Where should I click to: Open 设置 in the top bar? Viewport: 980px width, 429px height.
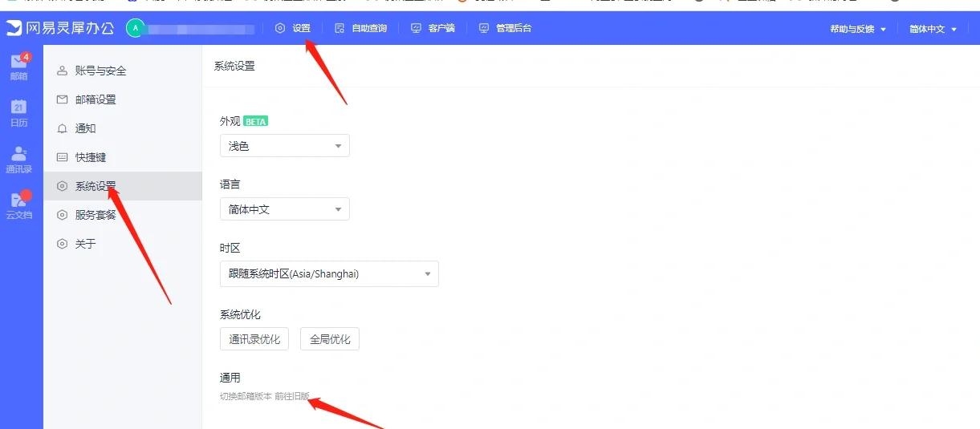(x=292, y=28)
